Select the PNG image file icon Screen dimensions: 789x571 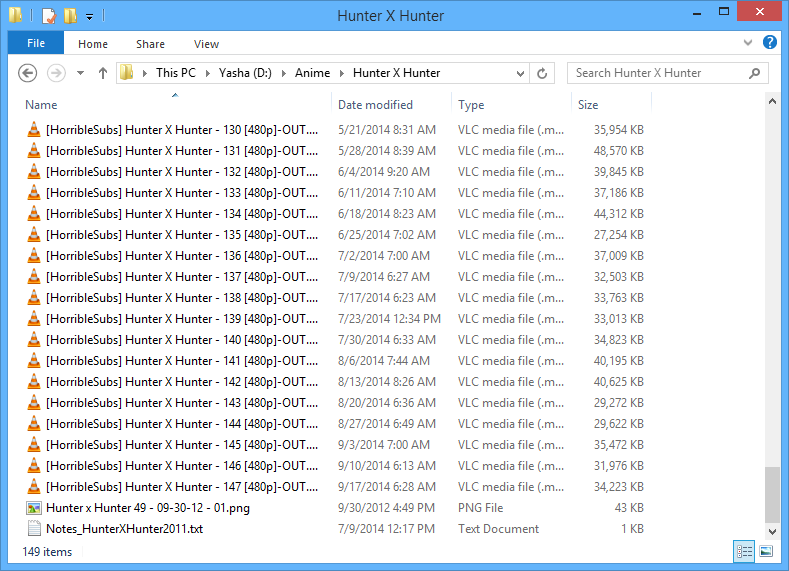click(34, 508)
